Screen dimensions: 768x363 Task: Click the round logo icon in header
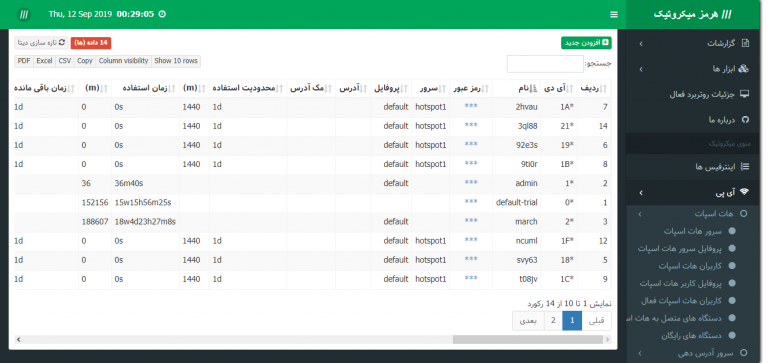[x=24, y=14]
